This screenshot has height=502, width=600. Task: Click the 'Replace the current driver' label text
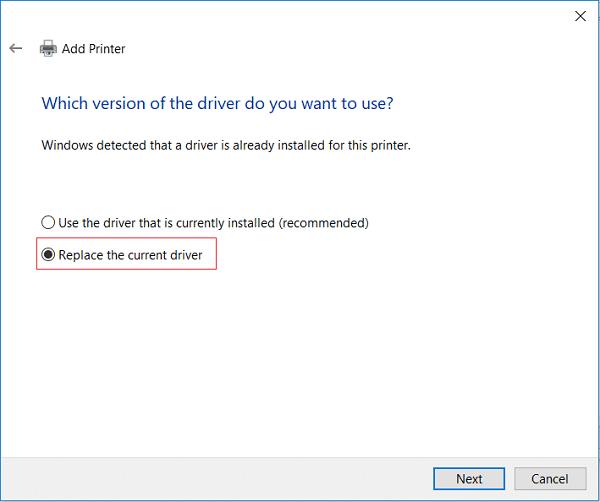(130, 255)
